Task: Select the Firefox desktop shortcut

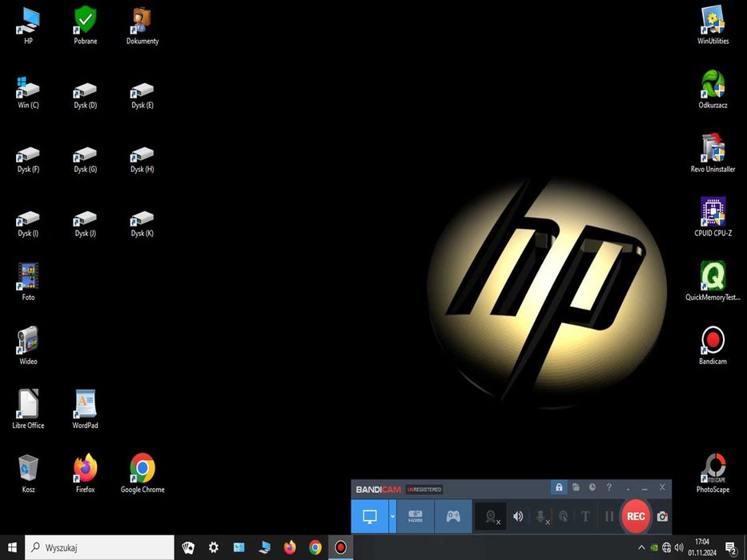Action: click(x=86, y=474)
